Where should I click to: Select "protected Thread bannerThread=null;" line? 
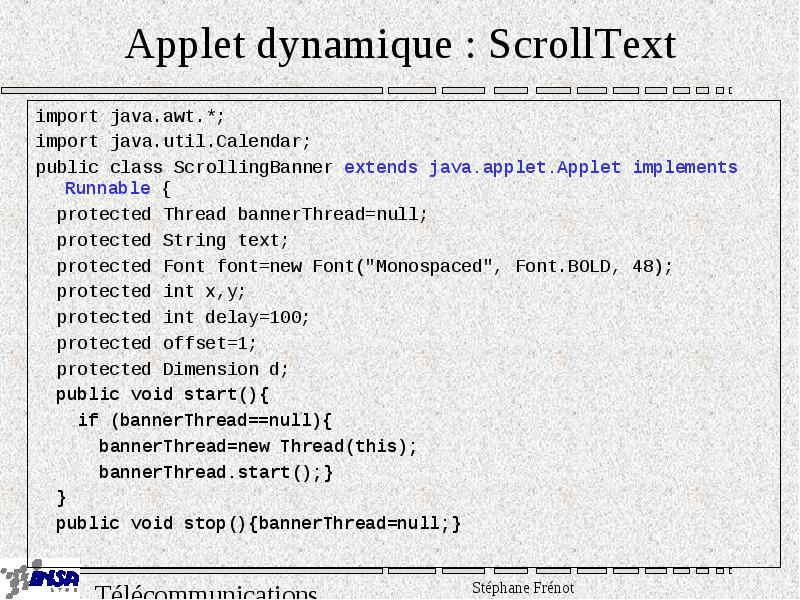click(x=242, y=214)
